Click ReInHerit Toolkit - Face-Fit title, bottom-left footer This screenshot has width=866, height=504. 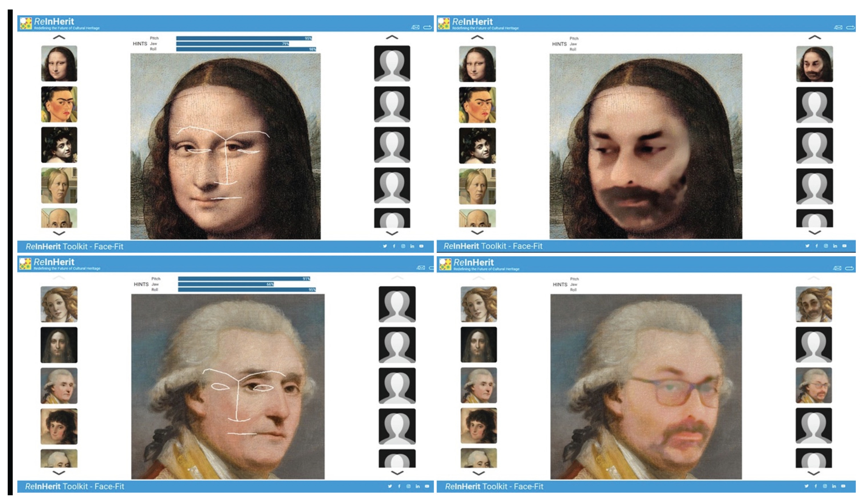[74, 487]
